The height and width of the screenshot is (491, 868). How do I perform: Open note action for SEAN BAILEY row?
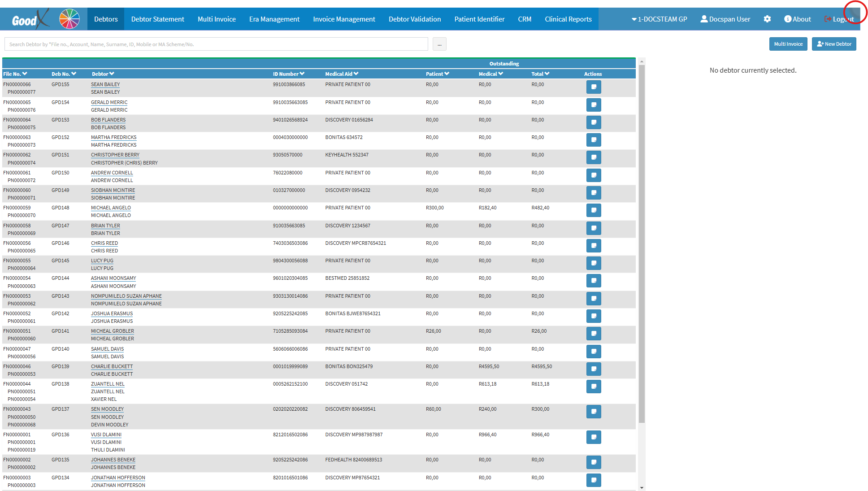click(594, 87)
